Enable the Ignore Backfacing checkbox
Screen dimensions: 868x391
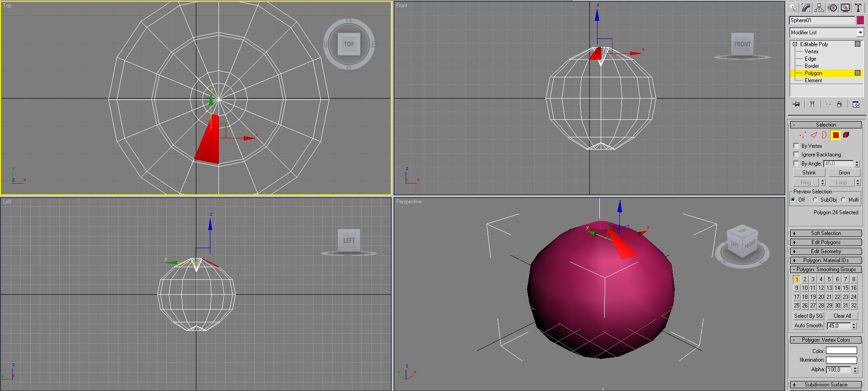[x=796, y=154]
